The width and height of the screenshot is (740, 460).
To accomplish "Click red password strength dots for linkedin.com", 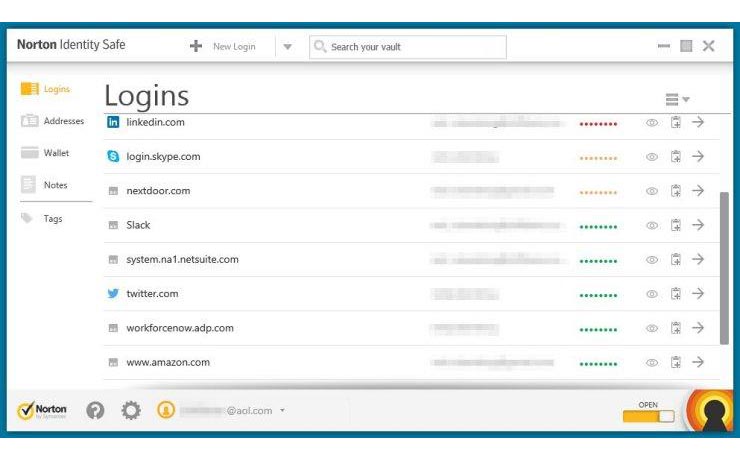I will pos(598,124).
